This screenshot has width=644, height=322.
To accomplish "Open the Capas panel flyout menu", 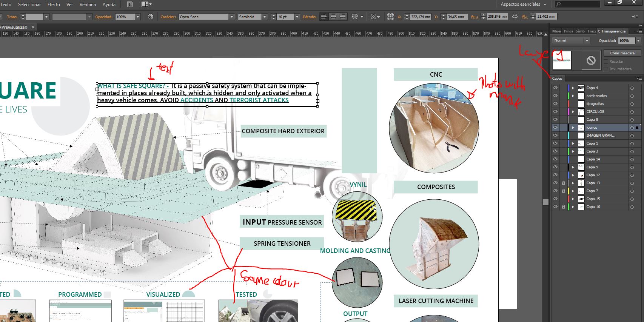I will 639,79.
